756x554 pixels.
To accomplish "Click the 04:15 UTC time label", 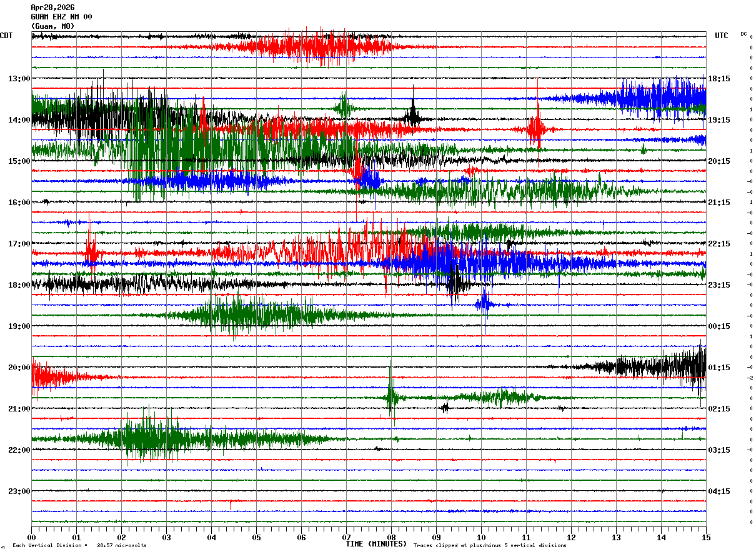I will [719, 491].
